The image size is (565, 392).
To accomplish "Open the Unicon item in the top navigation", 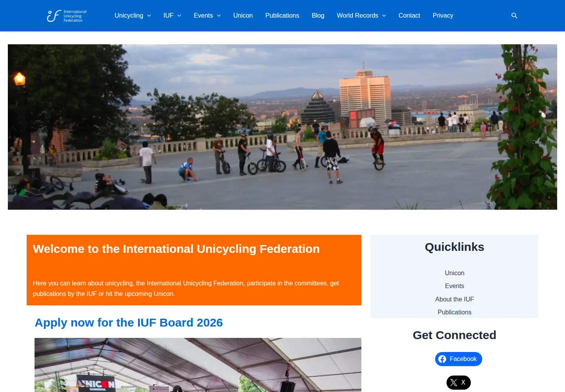I will [x=243, y=16].
